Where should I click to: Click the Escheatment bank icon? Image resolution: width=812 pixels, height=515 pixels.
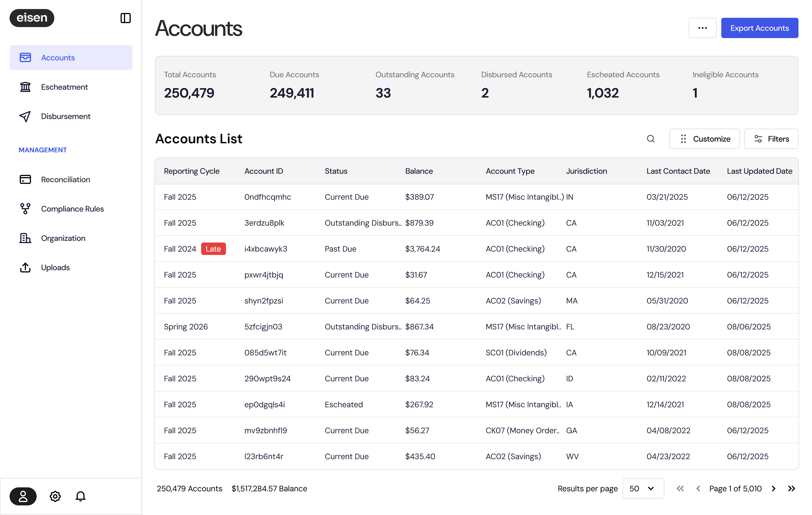(25, 87)
